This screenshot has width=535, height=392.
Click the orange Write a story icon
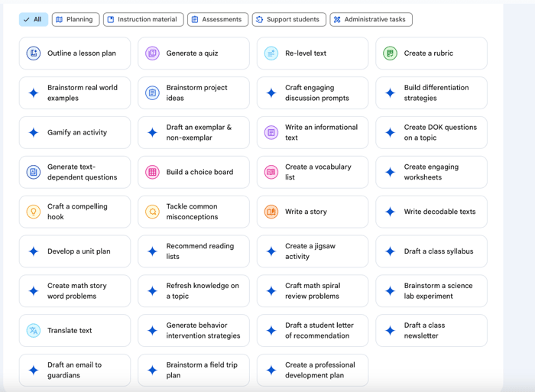271,212
